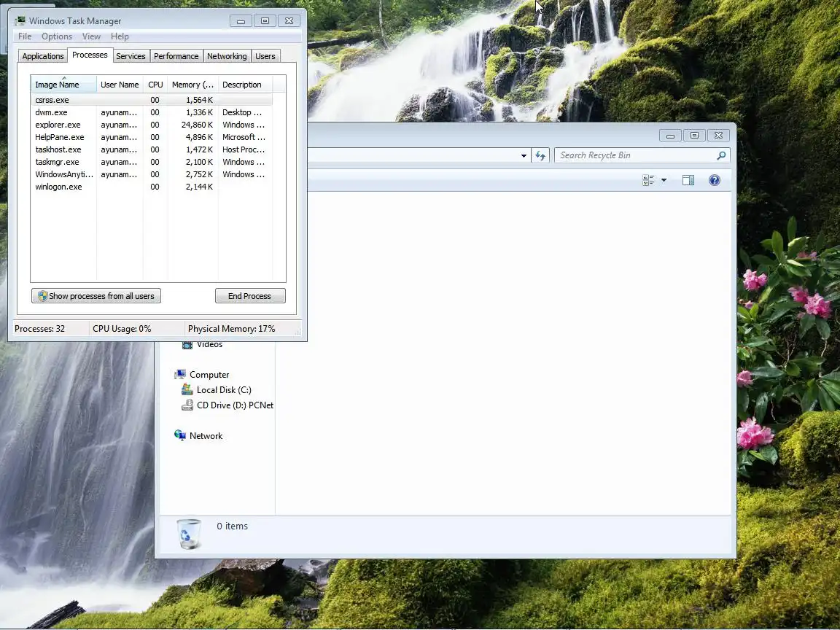Open the File menu in Task Manager

[x=25, y=36]
